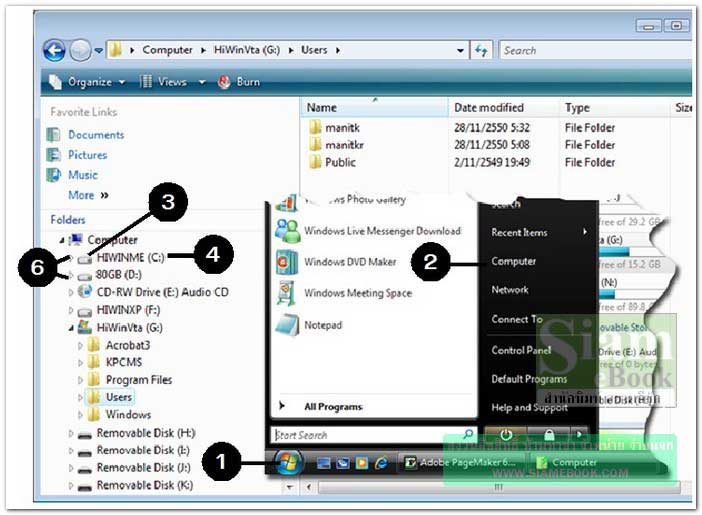Select the Program Files folder in tree
702x515 pixels.
(x=139, y=380)
